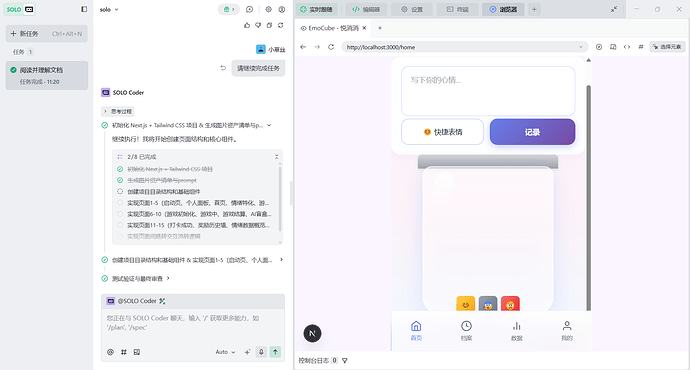Open the console log filter icon
The height and width of the screenshot is (370, 690).
345,361
